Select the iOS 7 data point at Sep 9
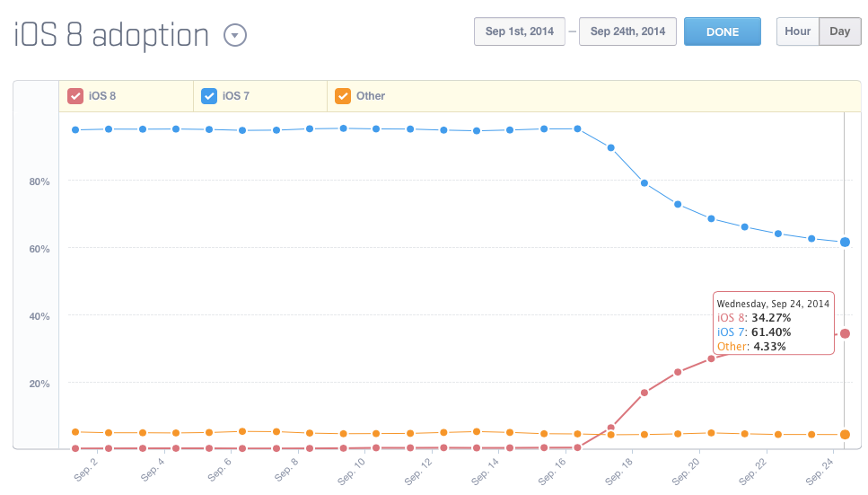Viewport: 868px width, 495px height. 343,128
